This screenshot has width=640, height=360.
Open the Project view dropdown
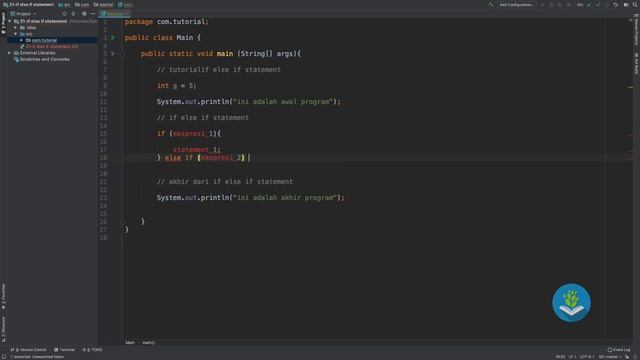(23, 13)
